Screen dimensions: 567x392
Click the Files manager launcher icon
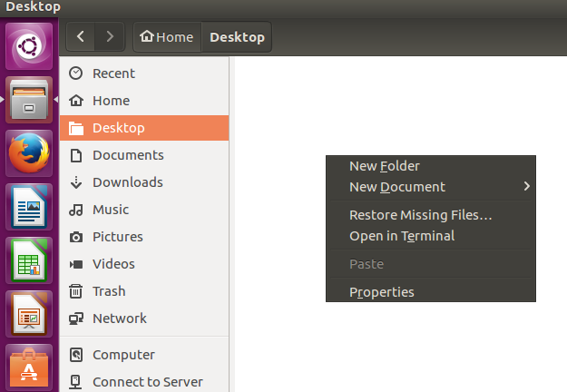[30, 99]
